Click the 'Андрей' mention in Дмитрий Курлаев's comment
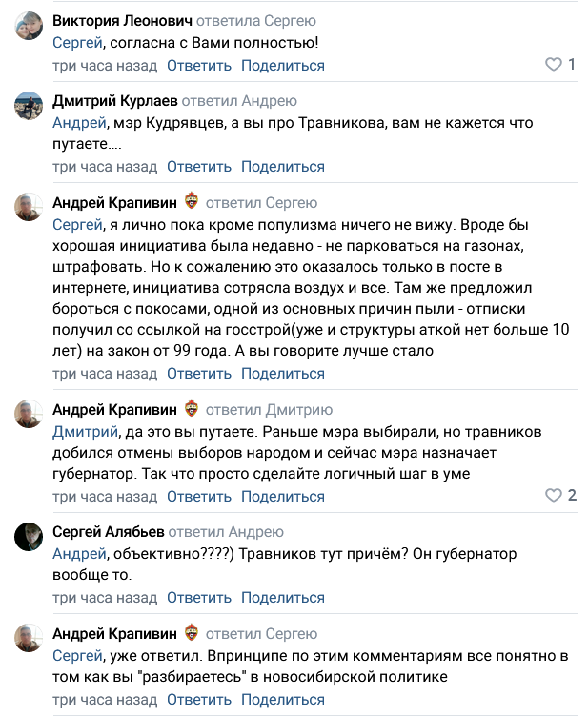 [79, 123]
